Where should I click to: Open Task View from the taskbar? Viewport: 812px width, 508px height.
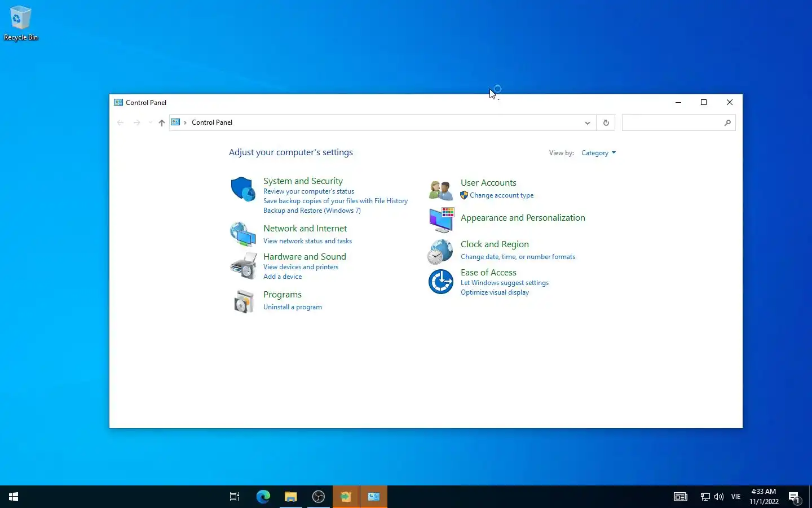point(235,497)
